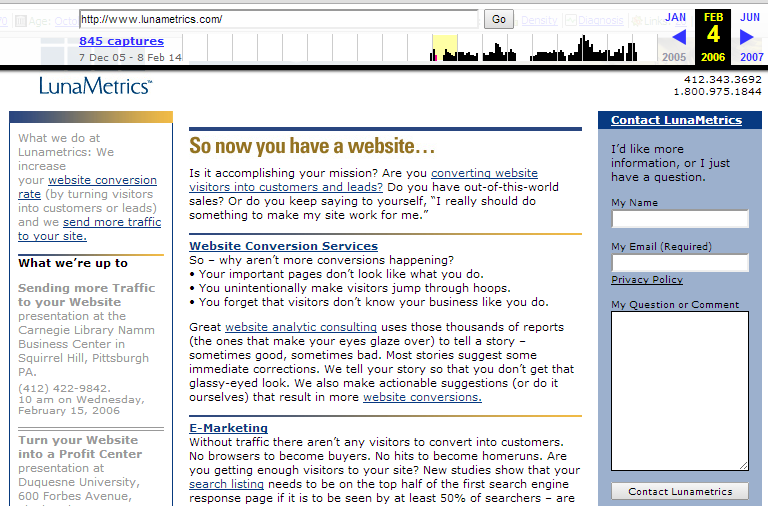Click the previous capture arrow under JAN
The width and height of the screenshot is (768, 506).
click(679, 37)
